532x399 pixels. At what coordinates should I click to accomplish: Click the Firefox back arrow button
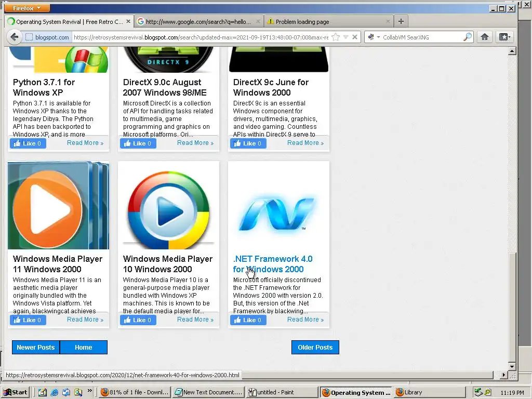14,37
